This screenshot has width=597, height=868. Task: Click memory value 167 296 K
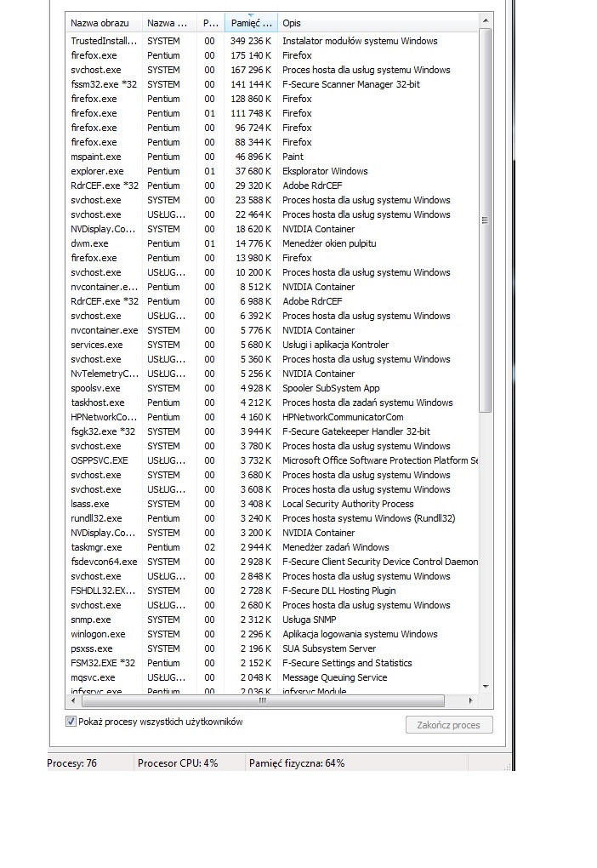tap(251, 70)
